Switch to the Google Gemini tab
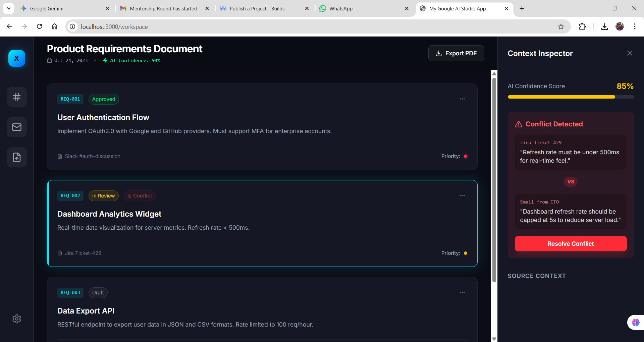This screenshot has height=342, width=644. point(47,8)
